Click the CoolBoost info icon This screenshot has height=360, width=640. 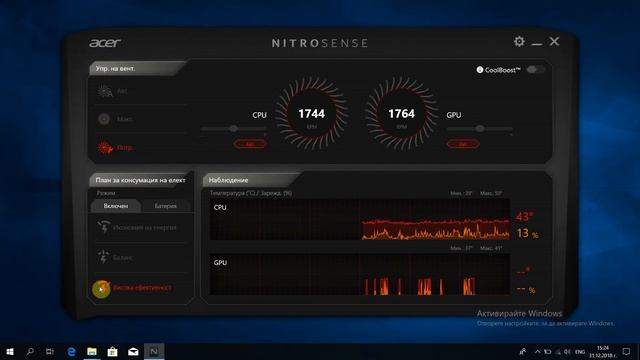tap(480, 70)
